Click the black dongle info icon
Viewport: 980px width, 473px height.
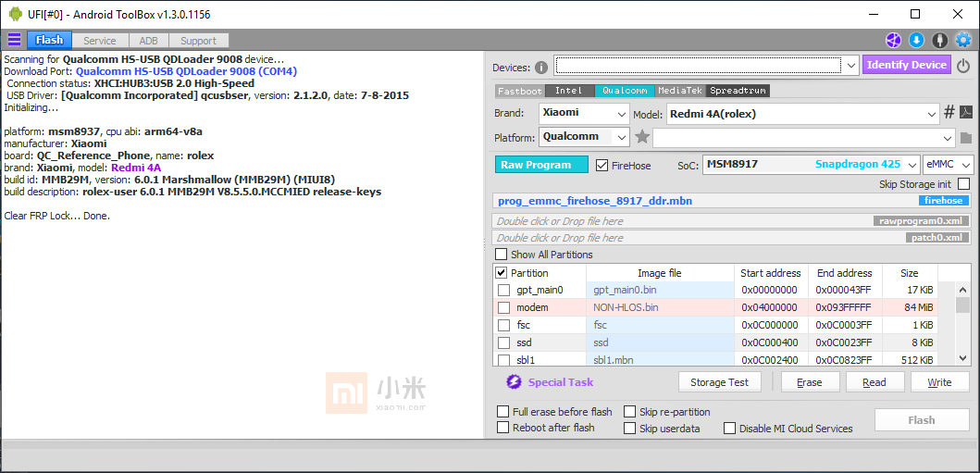pyautogui.click(x=939, y=41)
